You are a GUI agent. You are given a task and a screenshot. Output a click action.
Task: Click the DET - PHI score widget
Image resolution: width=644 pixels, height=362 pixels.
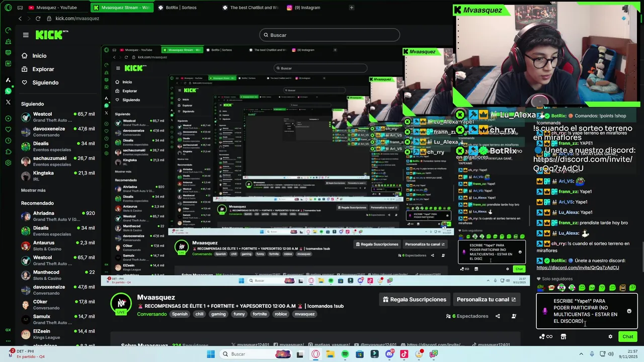[x=26, y=353]
